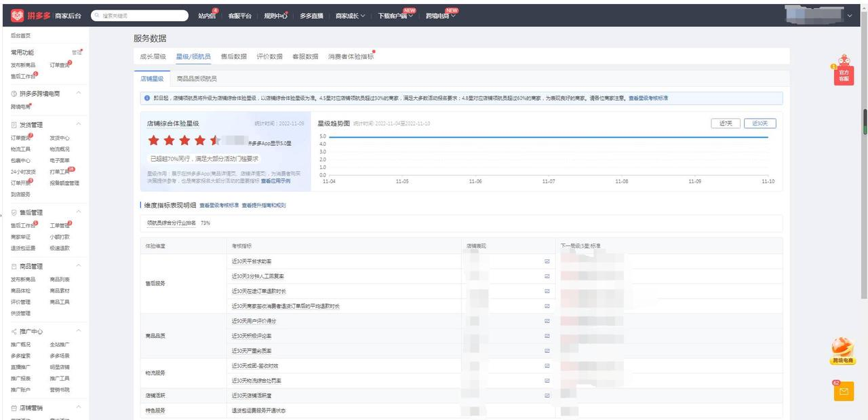Collapse the 发货管理 sidebar section
868x420 pixels.
point(79,125)
